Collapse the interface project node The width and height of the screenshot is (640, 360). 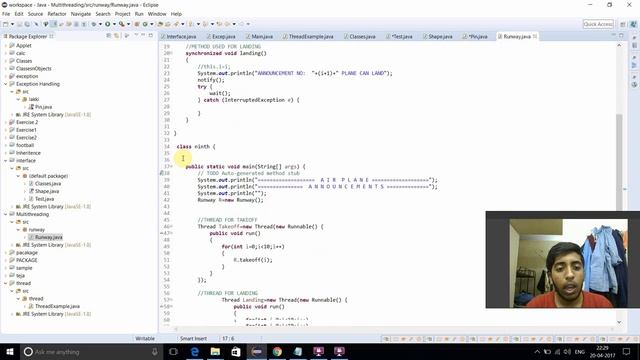point(6,161)
